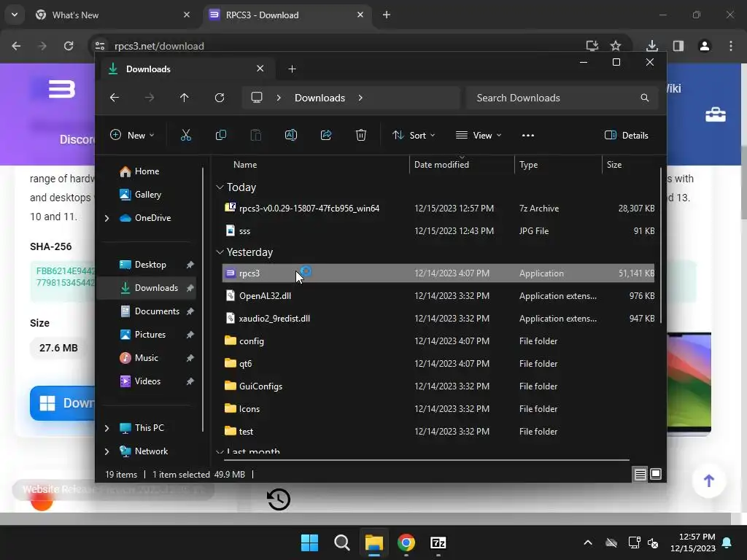Select the RPCS3 - Download Chrome tab
Viewport: 747px width, 560px height.
point(286,15)
